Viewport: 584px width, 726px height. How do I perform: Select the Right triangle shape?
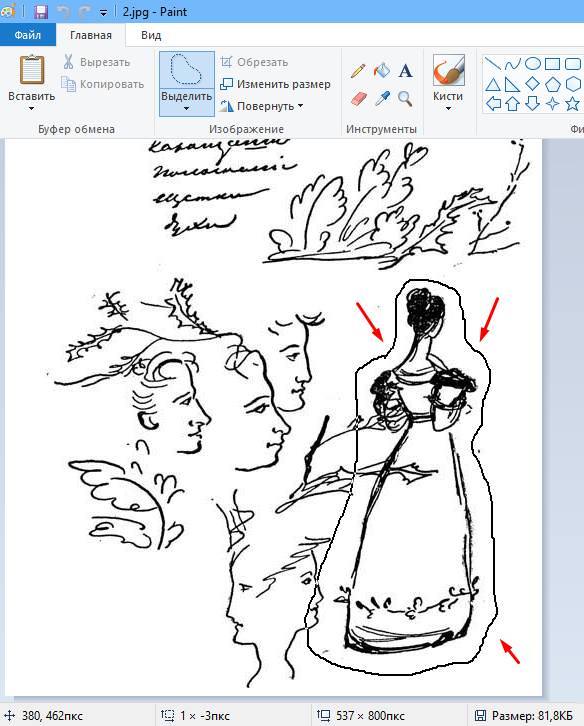pyautogui.click(x=513, y=84)
